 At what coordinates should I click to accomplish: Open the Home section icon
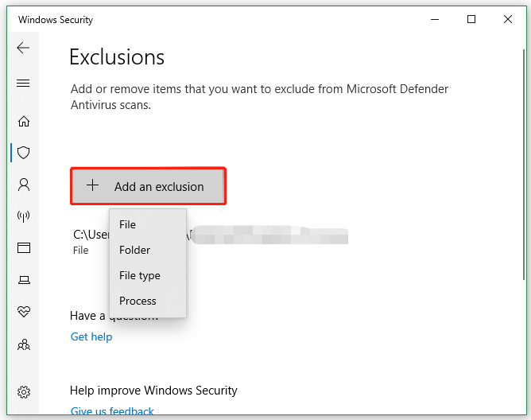pos(24,121)
